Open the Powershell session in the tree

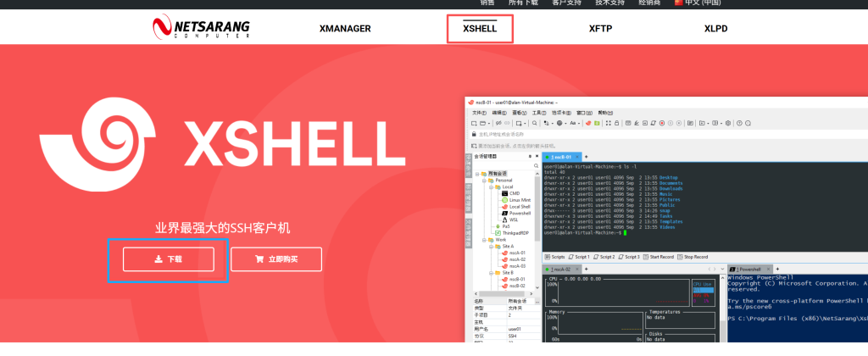pos(520,213)
